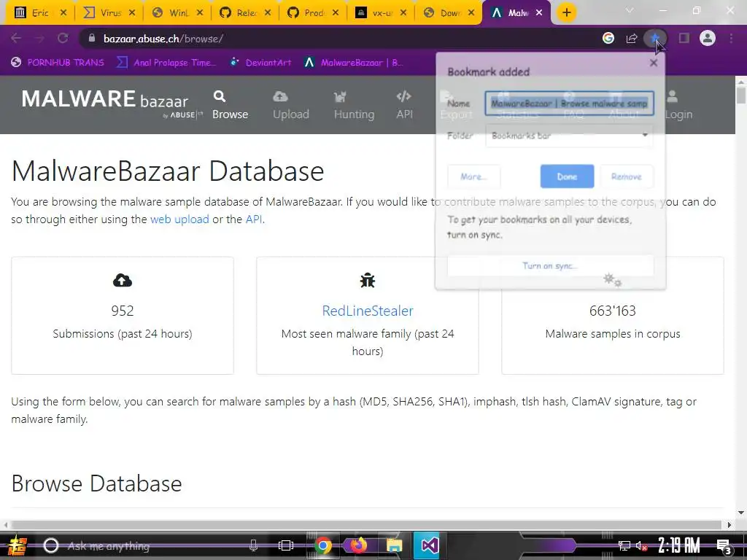Click the share page icon
The image size is (747, 560).
(x=632, y=38)
